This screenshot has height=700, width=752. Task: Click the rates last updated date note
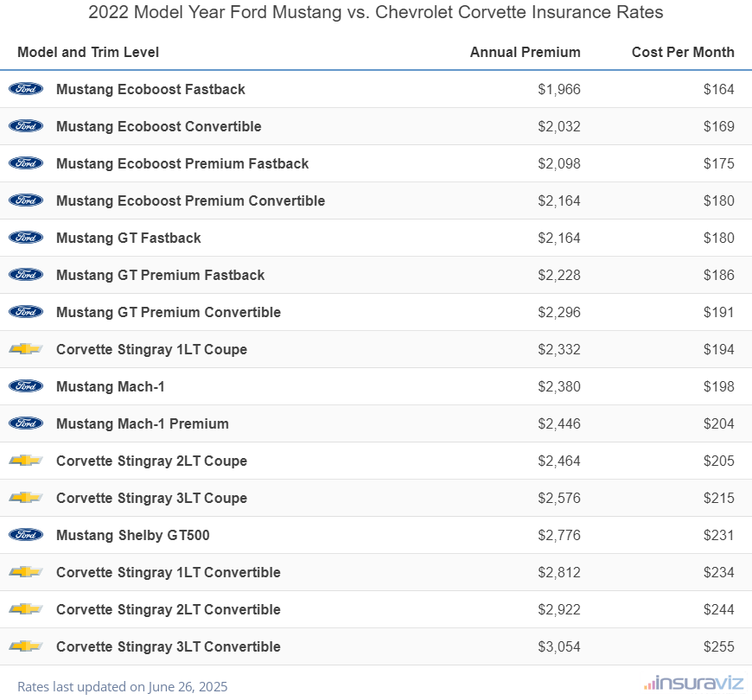tap(122, 686)
